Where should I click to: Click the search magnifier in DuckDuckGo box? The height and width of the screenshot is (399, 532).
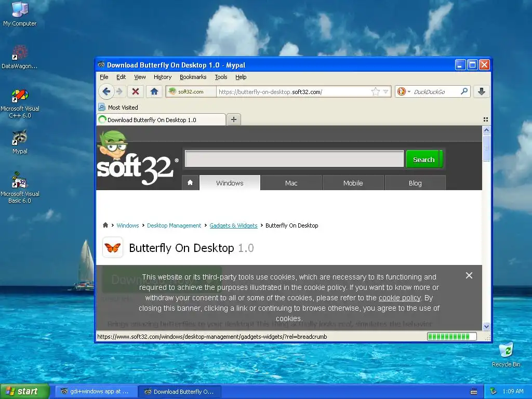click(x=464, y=91)
